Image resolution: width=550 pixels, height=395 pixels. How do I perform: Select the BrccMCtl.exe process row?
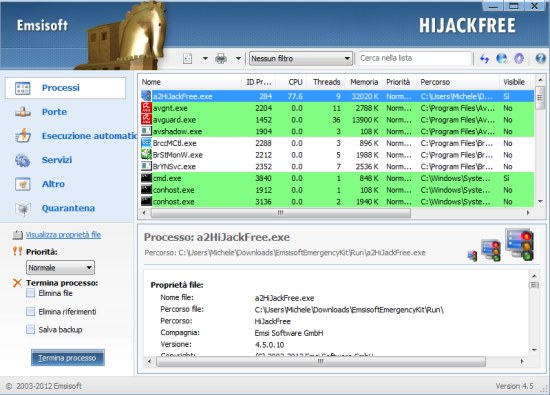[337, 143]
